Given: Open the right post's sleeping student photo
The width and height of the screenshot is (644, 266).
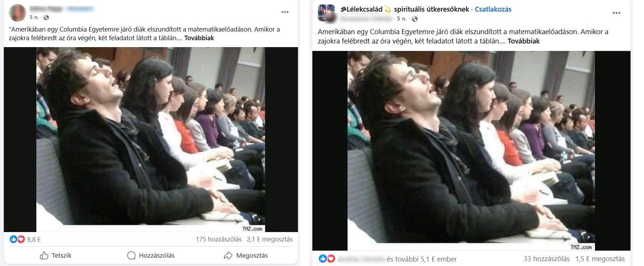Looking at the screenshot, I should [x=471, y=151].
